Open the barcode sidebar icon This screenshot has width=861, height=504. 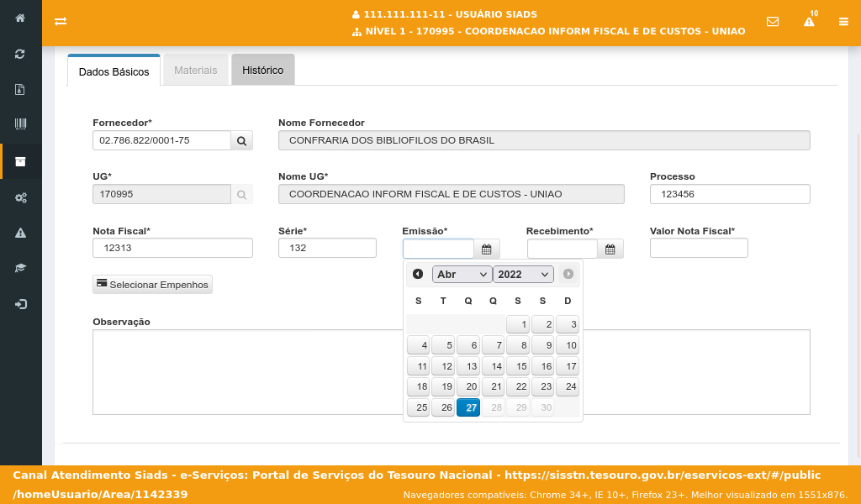[20, 124]
